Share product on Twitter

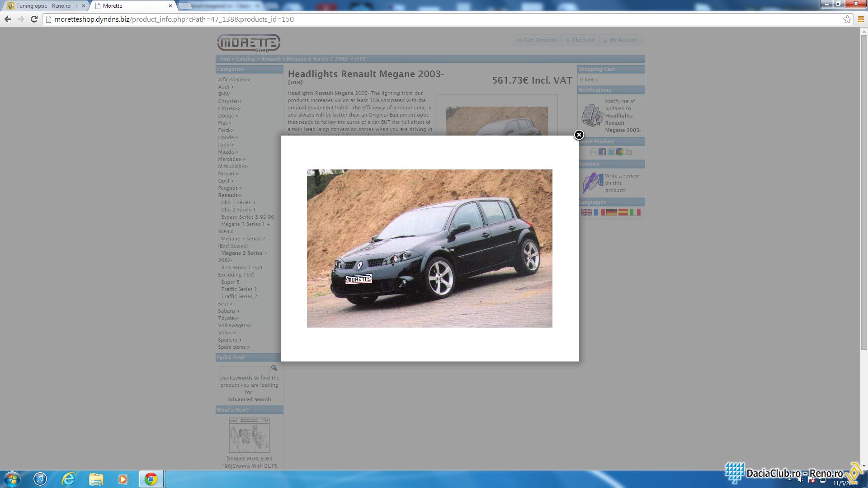pyautogui.click(x=611, y=152)
